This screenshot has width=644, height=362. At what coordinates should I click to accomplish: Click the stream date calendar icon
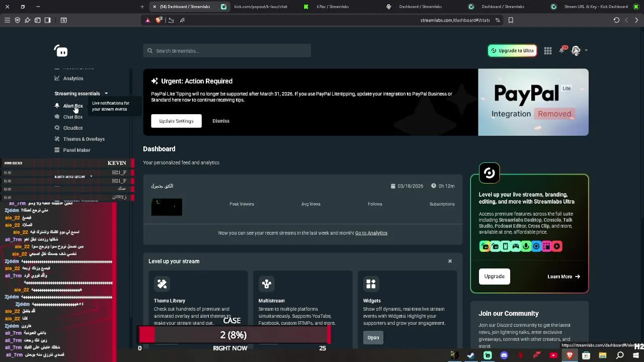point(393,186)
